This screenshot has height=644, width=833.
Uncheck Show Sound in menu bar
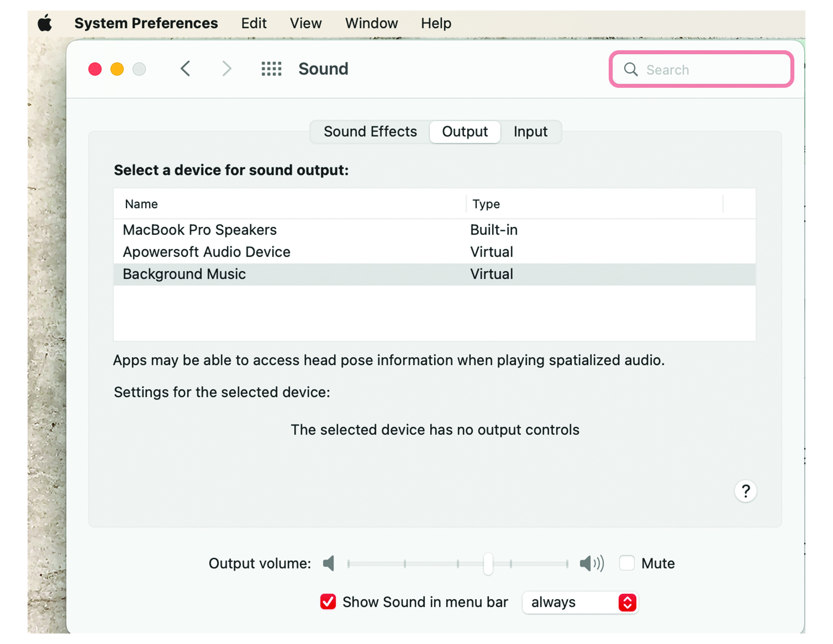[x=328, y=602]
